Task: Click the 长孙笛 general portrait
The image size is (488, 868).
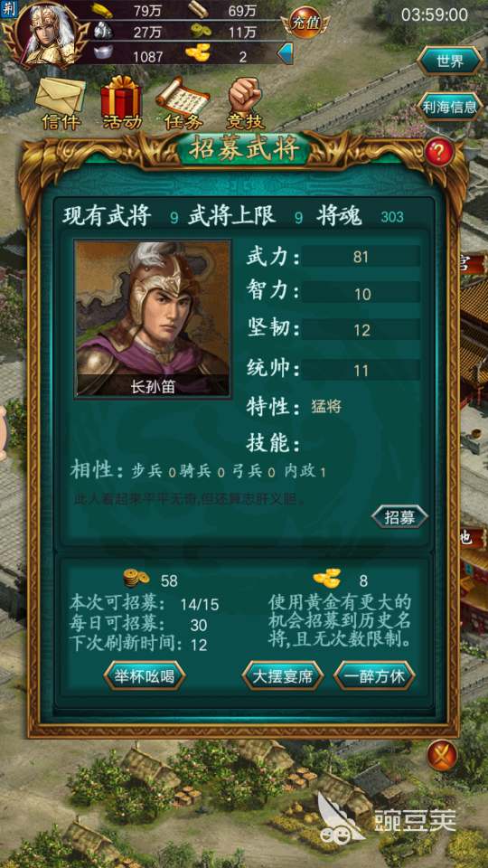Action: coord(153,318)
